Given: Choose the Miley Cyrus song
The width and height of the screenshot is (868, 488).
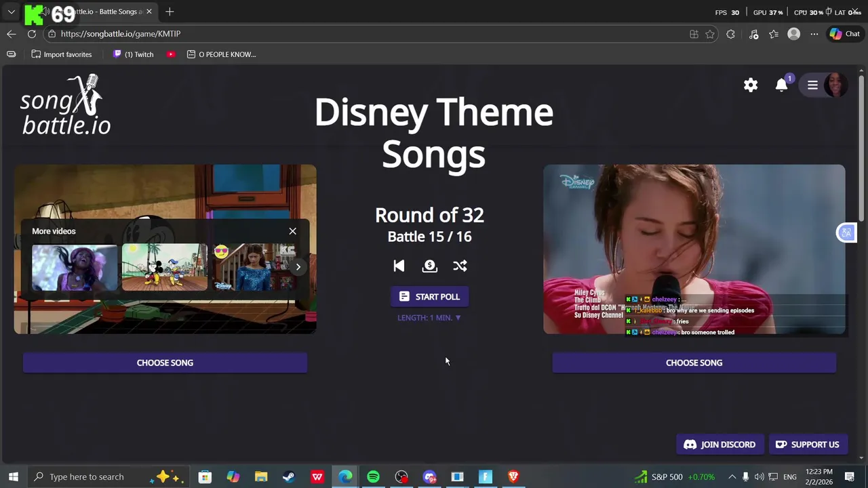Looking at the screenshot, I should pyautogui.click(x=694, y=363).
